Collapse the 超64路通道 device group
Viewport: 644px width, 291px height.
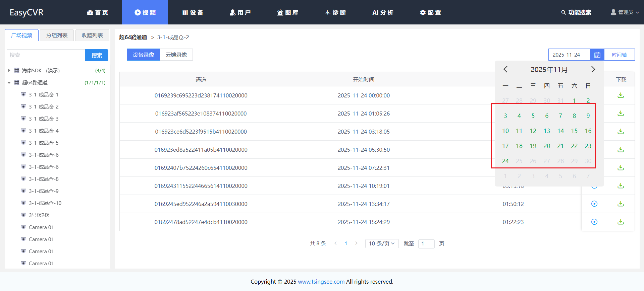(9, 83)
